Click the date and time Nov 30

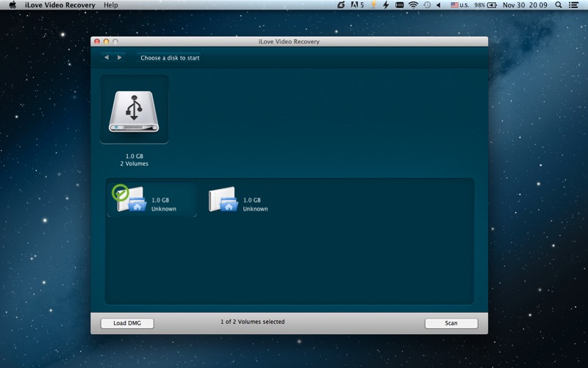click(x=525, y=5)
